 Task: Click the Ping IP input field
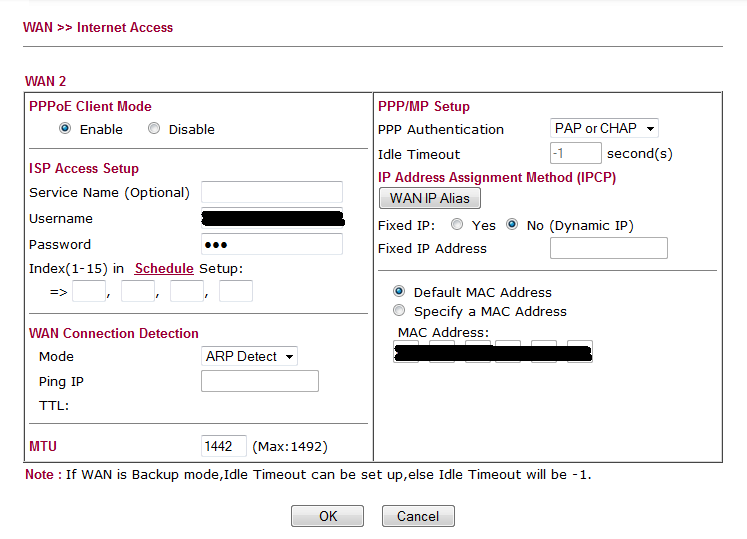(x=259, y=381)
